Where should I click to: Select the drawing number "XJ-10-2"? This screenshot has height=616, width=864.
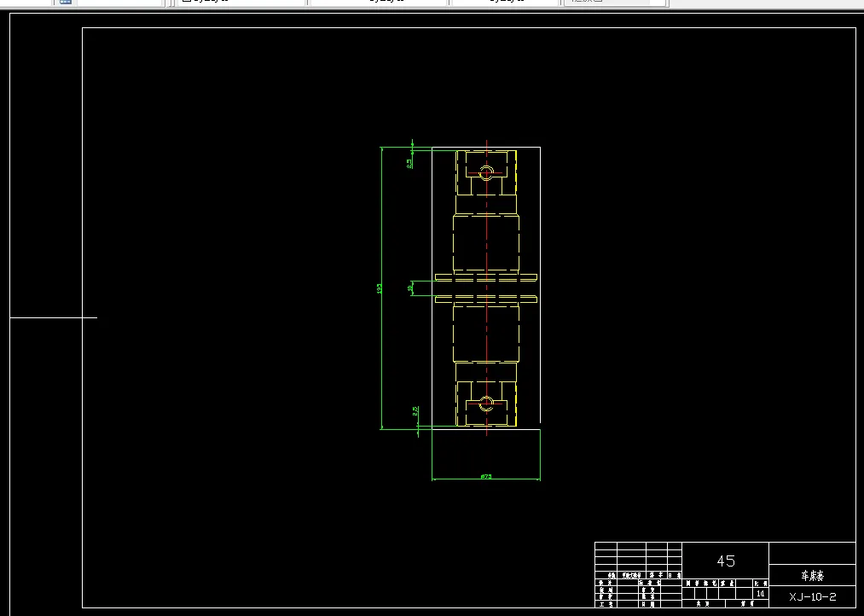812,596
